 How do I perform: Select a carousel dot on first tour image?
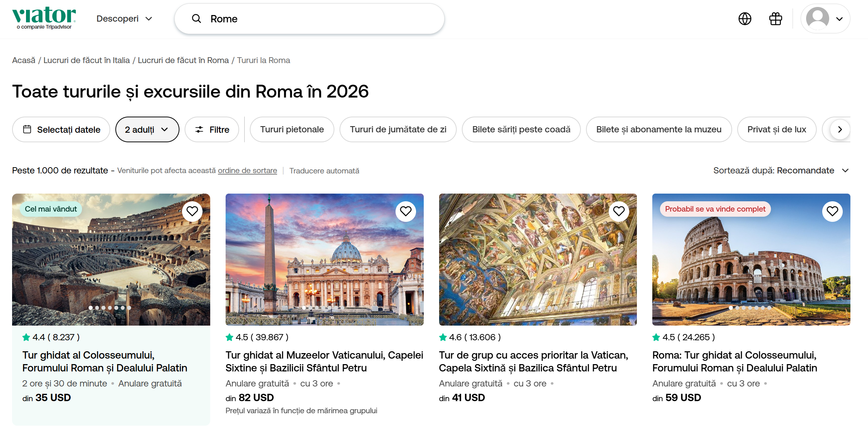coord(103,308)
